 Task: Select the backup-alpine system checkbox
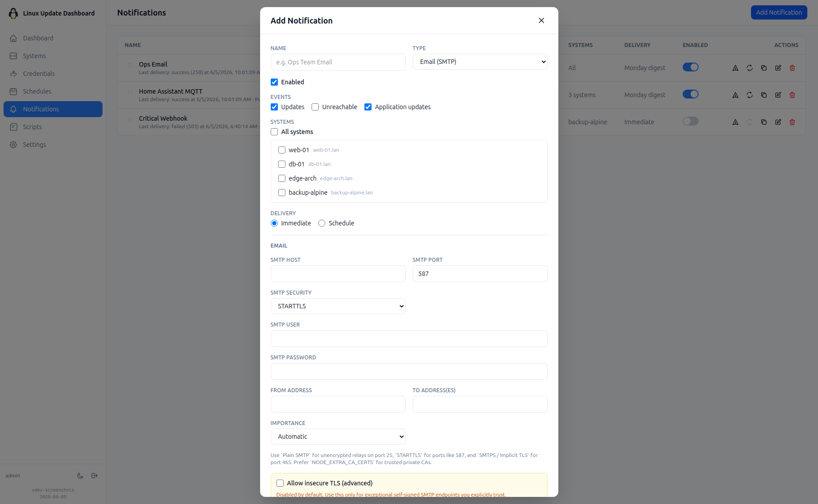tap(282, 193)
